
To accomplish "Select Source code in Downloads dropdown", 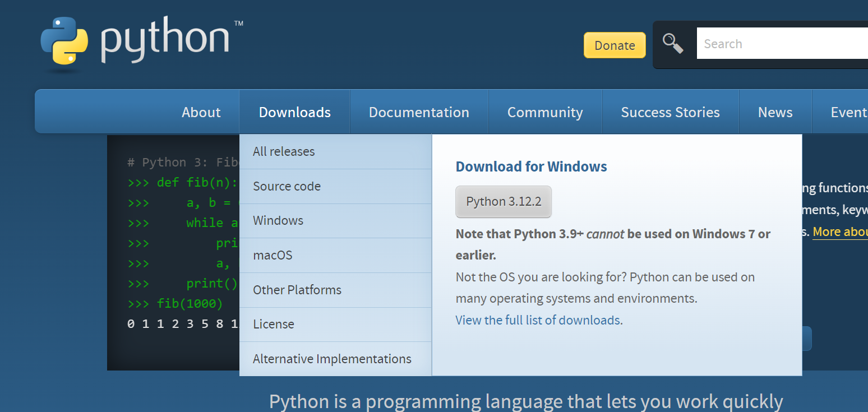I will [x=335, y=186].
